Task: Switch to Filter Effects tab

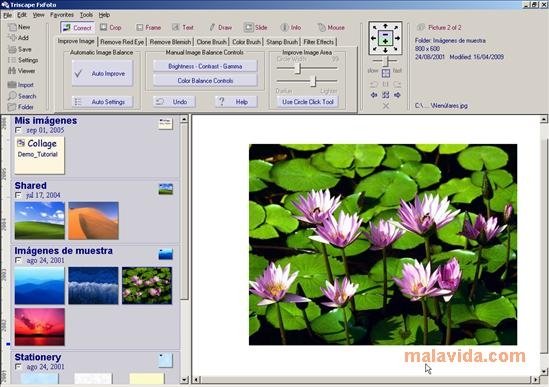Action: [x=318, y=42]
